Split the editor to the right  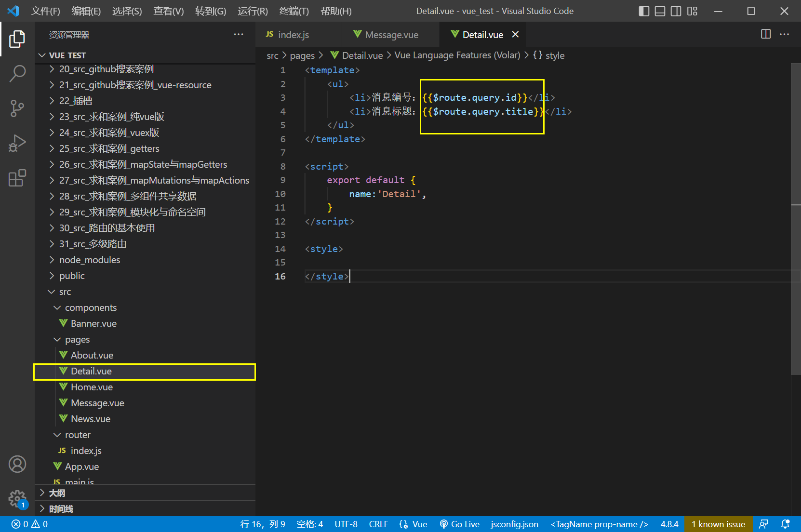(766, 34)
